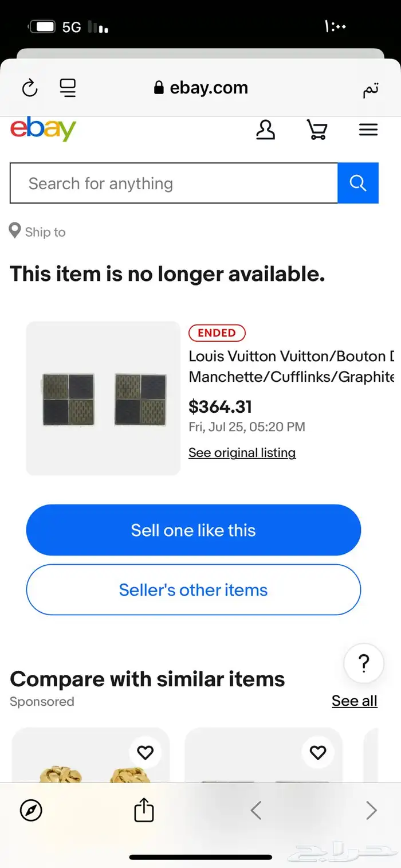Tap the share icon in bottom bar
The height and width of the screenshot is (868, 401).
point(144,810)
